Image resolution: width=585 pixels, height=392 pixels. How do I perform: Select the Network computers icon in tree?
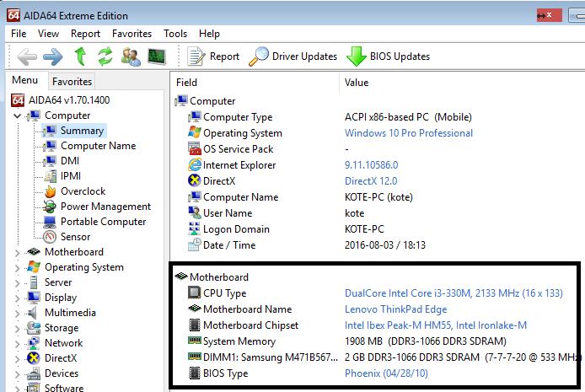click(34, 343)
